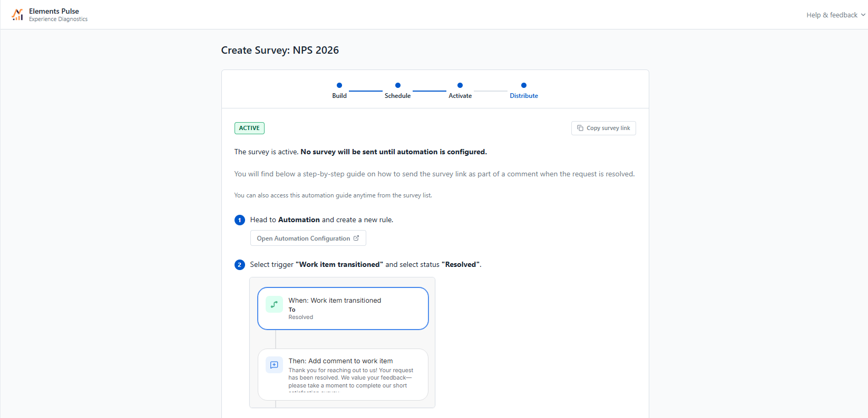Select the Then: Add comment to work item card

(343, 374)
